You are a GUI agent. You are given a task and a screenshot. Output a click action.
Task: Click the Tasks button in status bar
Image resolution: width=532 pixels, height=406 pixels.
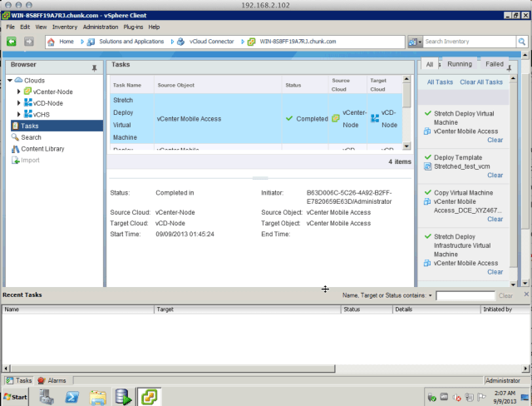point(19,380)
